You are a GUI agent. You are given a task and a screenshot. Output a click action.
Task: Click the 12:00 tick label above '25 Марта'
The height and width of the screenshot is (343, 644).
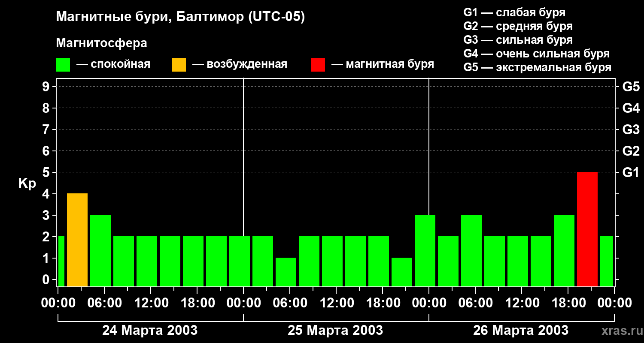pos(337,303)
